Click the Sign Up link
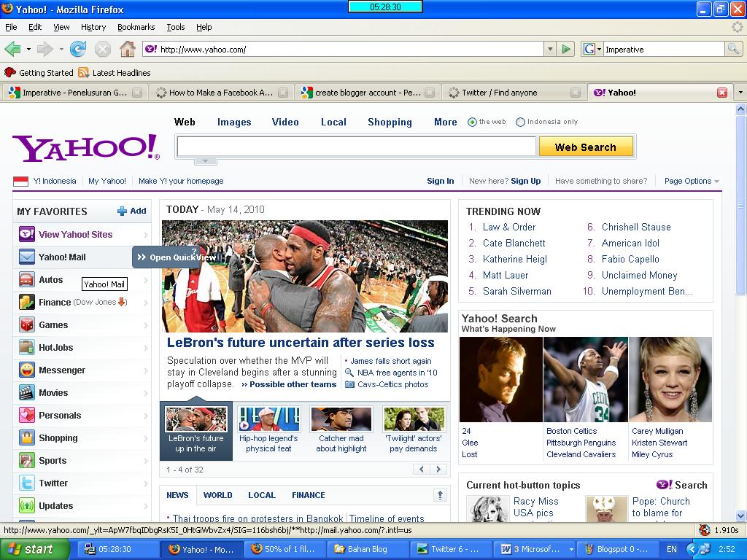The image size is (747, 560). tap(526, 181)
